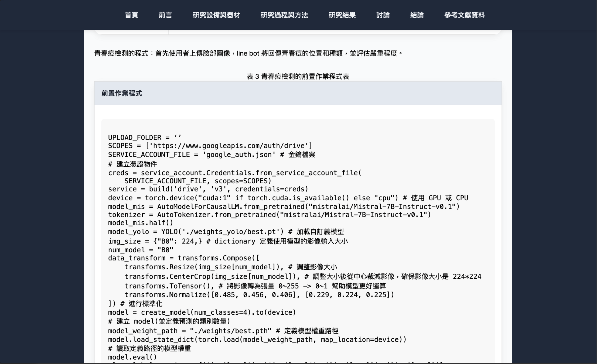Open the 首頁 navigation link
The image size is (597, 364).
point(131,15)
